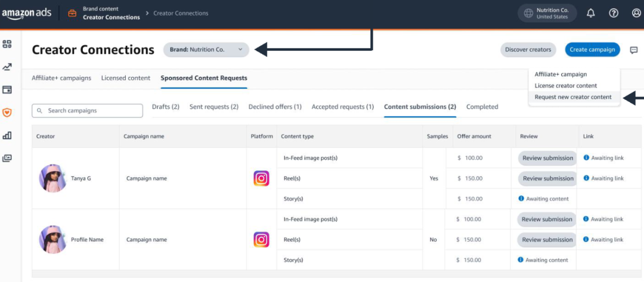Click the Discover creators button
Screen dimensions: 644x282
528,50
